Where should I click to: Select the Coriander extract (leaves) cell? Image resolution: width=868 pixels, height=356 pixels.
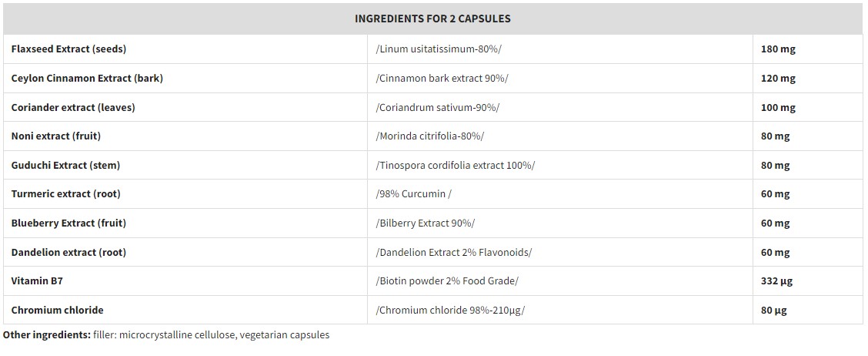click(73, 107)
